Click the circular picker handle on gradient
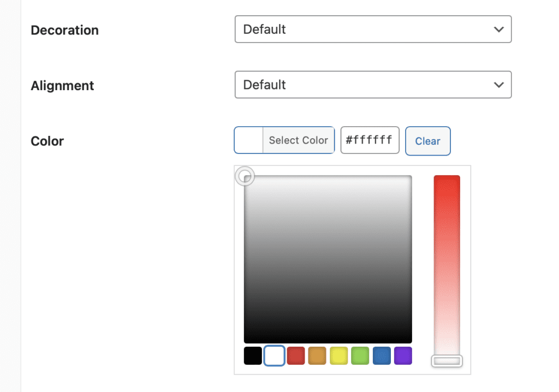This screenshot has height=392, width=559. pyautogui.click(x=245, y=176)
